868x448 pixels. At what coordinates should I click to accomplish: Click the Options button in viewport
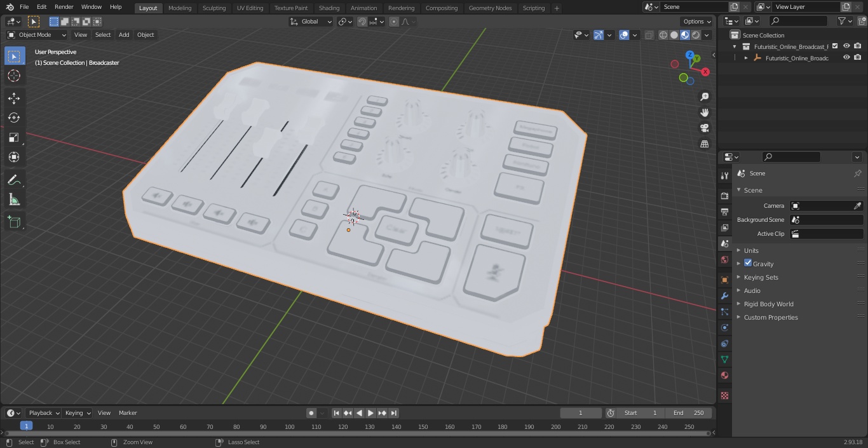(x=697, y=22)
